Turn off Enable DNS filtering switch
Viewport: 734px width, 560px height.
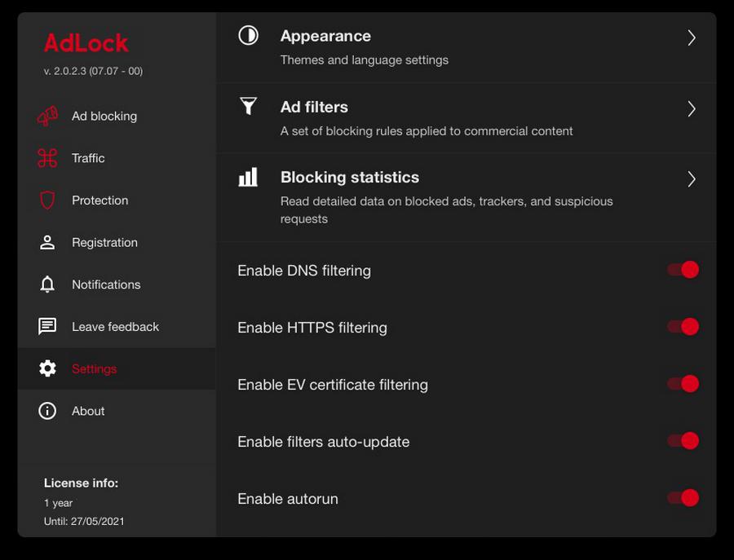pyautogui.click(x=683, y=270)
